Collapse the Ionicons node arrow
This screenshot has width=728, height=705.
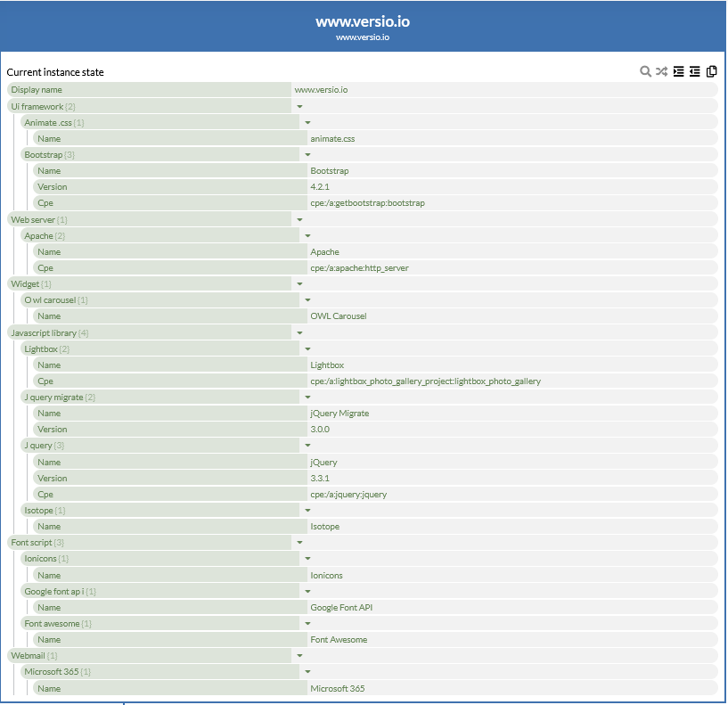(307, 559)
